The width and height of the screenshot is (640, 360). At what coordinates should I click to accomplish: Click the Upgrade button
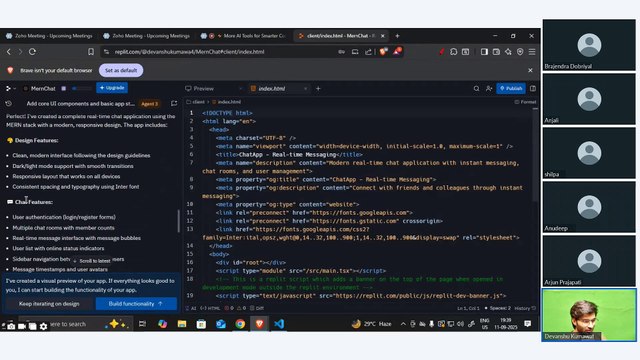112,88
